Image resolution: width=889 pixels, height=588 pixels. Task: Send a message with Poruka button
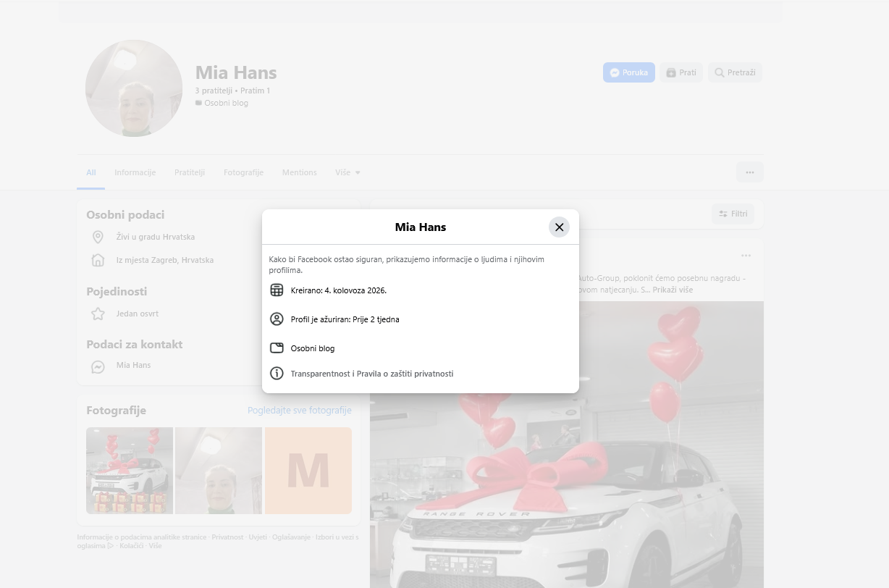point(628,72)
